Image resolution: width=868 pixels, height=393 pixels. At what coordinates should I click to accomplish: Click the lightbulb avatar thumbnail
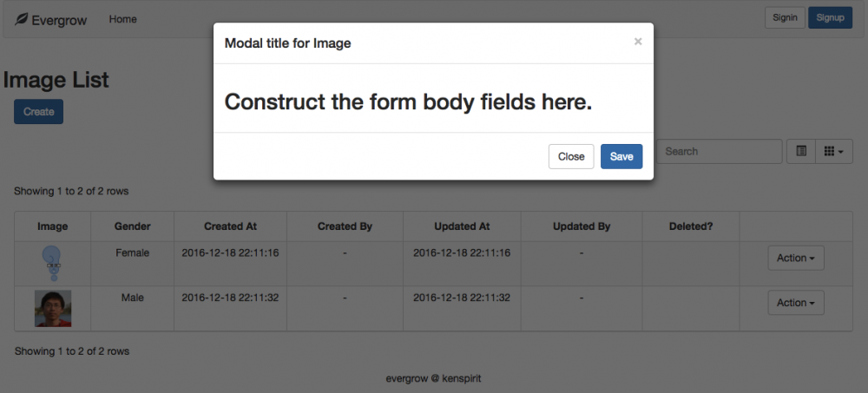point(53,262)
